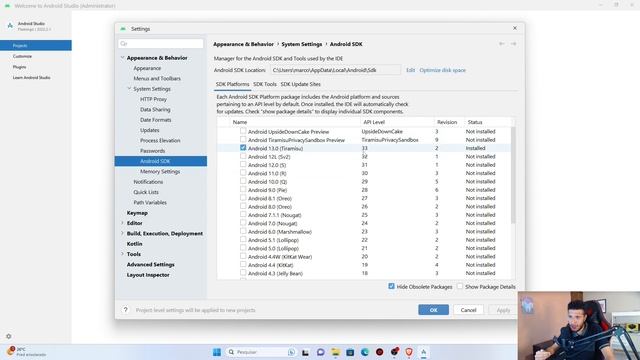
Task: Open the Task View taskbar icon
Action: (305, 352)
